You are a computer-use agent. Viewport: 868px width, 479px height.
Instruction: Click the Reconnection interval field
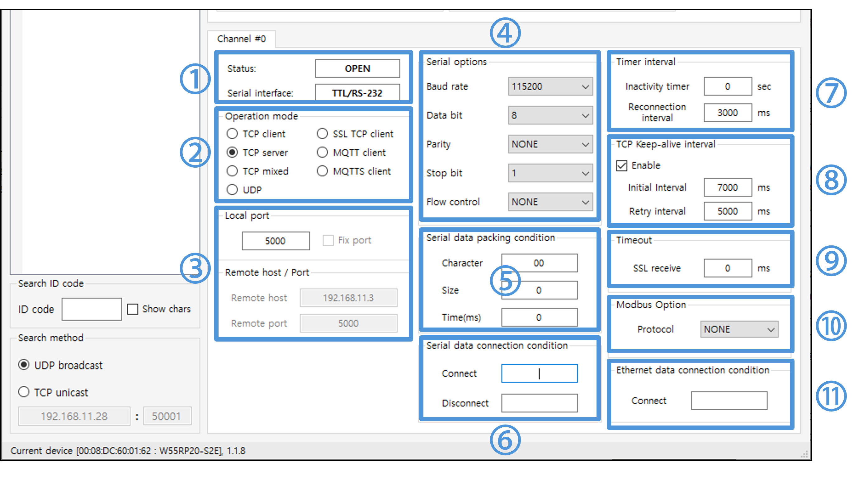coord(728,113)
